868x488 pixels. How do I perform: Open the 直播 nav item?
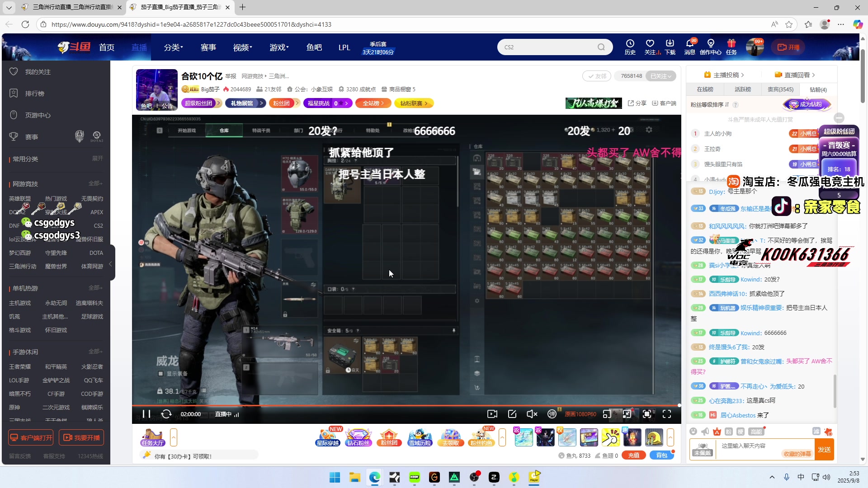pos(139,47)
